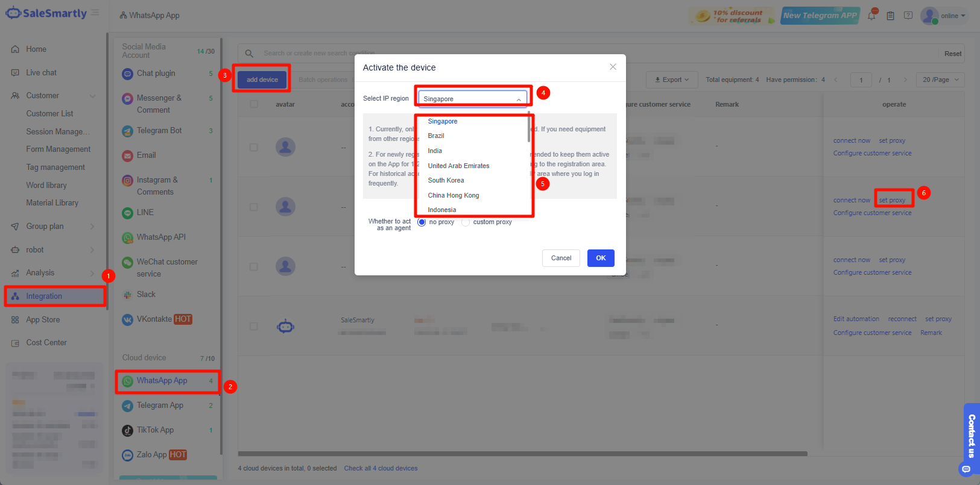Click the search magnifier icon
The height and width of the screenshot is (485, 980).
coord(249,54)
